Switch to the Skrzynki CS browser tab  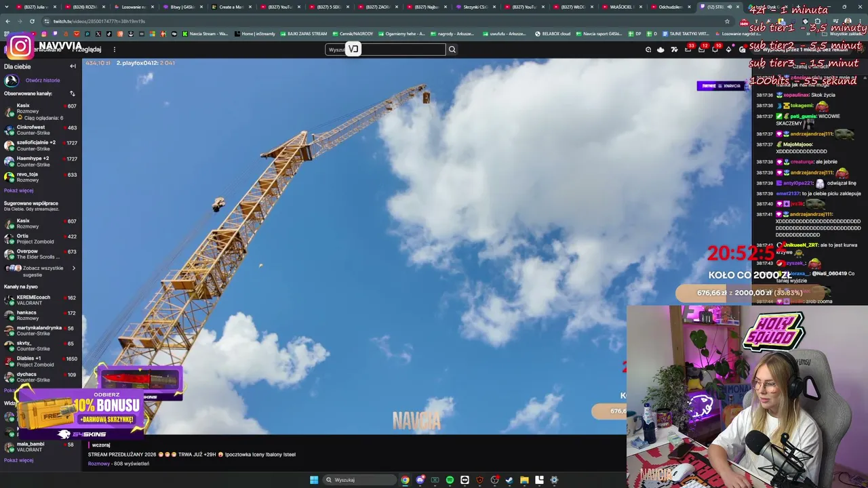[475, 7]
